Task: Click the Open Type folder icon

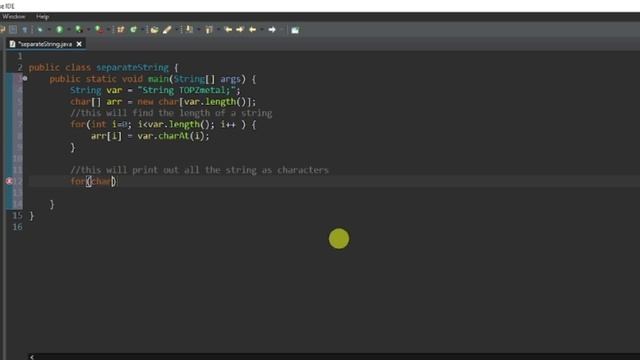Action: coord(154,29)
